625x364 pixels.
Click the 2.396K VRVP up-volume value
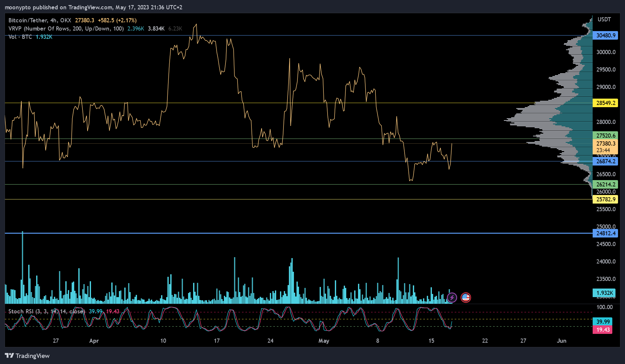(x=136, y=29)
